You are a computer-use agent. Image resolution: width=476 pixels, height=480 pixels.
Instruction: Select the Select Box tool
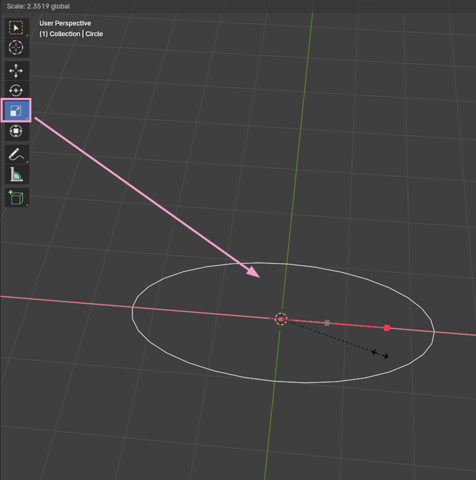(16, 28)
